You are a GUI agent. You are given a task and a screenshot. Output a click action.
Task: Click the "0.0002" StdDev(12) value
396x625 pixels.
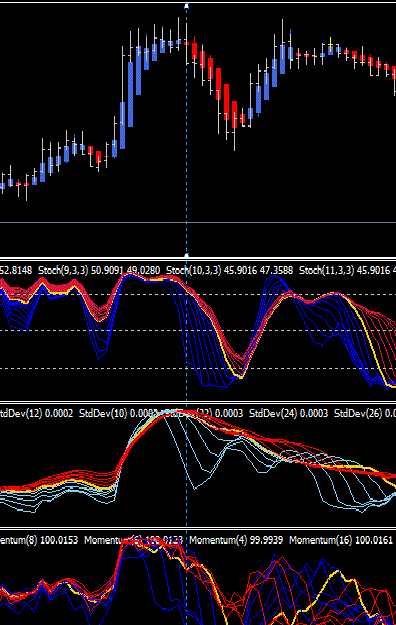[x=59, y=413]
